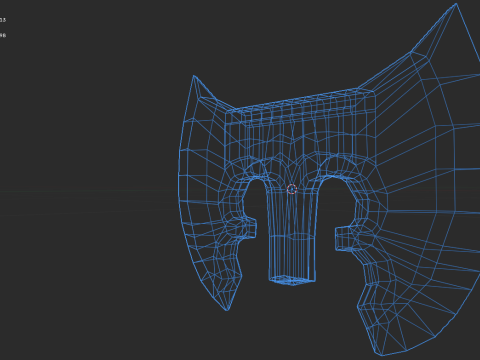Viewport: 480px width, 360px height.
Task: Click the red-white 3D cursor marker
Action: coord(292,189)
